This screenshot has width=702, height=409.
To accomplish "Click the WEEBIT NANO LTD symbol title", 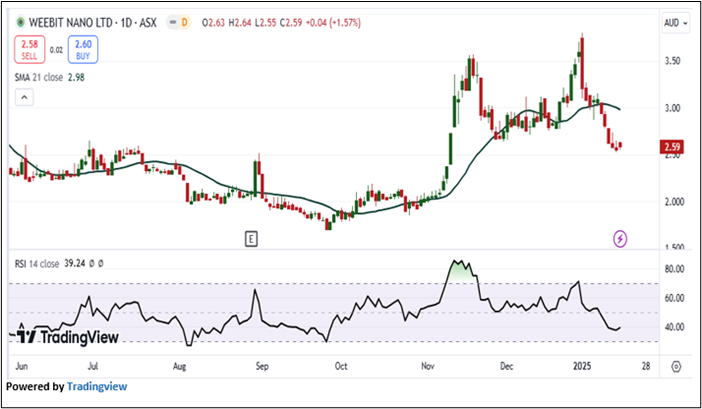I will [93, 22].
